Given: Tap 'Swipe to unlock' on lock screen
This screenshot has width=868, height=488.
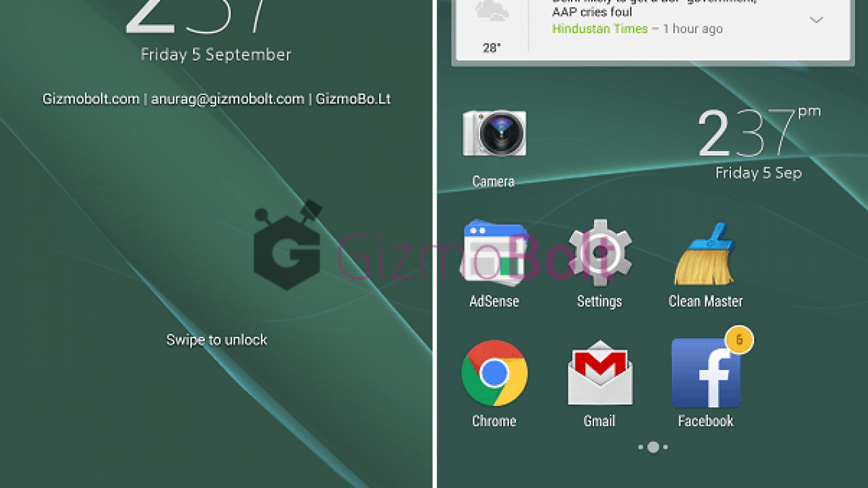Looking at the screenshot, I should (x=217, y=340).
